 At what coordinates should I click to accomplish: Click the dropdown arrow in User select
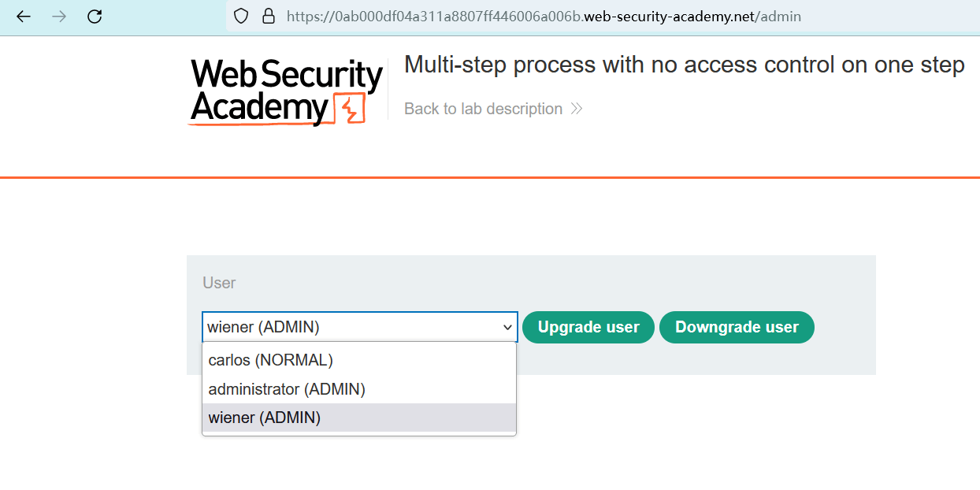508,327
